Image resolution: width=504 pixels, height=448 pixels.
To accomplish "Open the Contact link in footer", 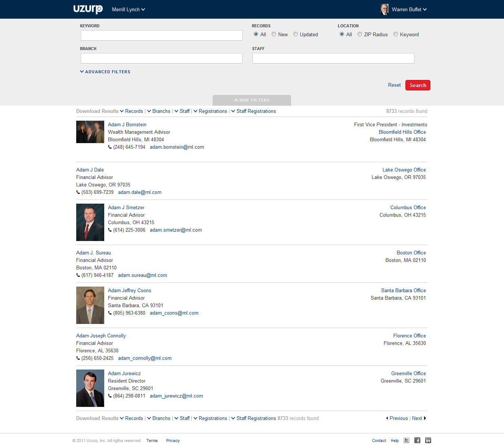I will 379,441.
